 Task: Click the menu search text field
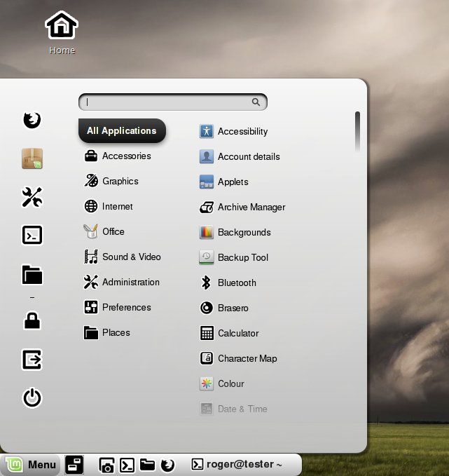click(172, 102)
